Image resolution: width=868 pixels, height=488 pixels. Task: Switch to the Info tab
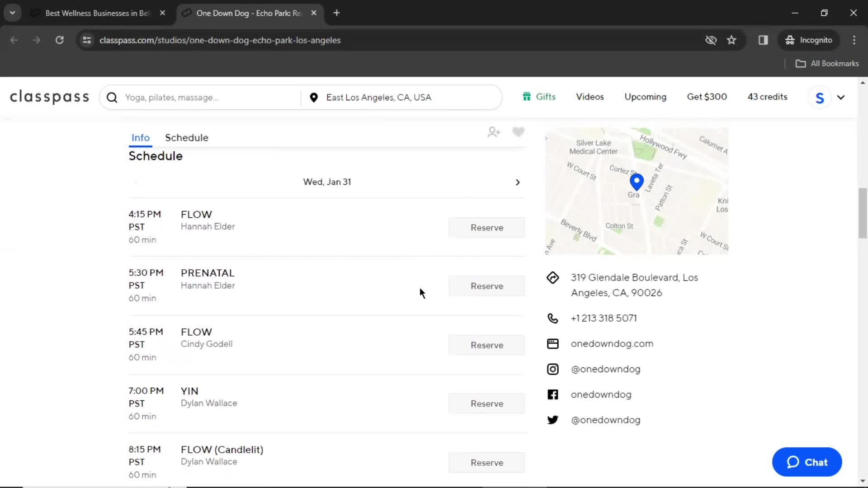point(141,138)
